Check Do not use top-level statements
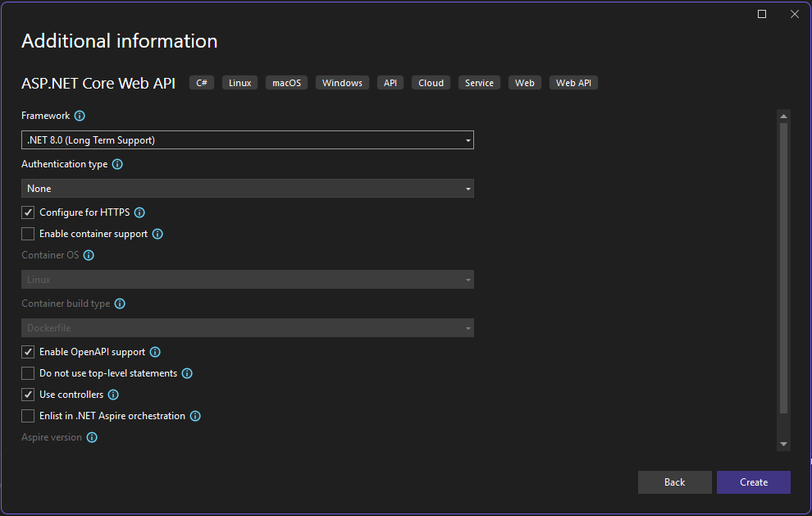Viewport: 812px width, 516px height. pos(28,373)
